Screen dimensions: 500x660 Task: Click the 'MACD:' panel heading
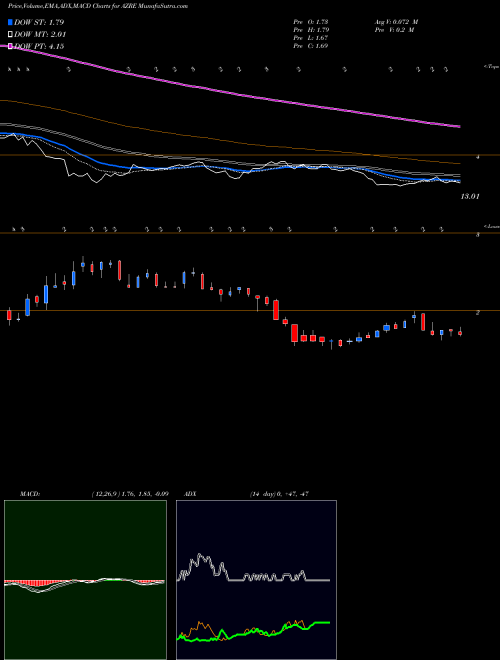pos(29,494)
